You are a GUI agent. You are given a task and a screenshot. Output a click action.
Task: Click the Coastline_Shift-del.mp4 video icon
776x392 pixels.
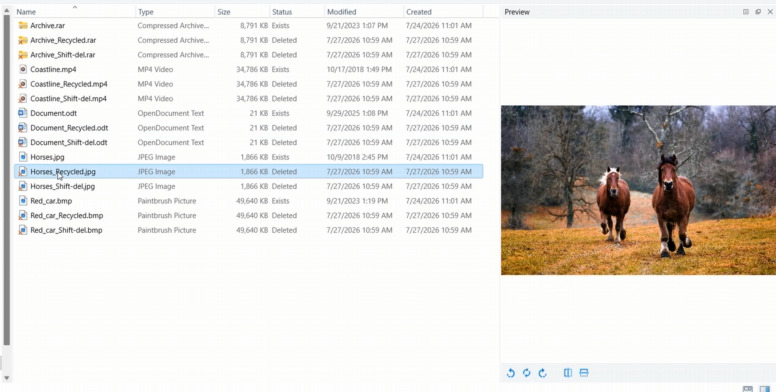tap(23, 98)
